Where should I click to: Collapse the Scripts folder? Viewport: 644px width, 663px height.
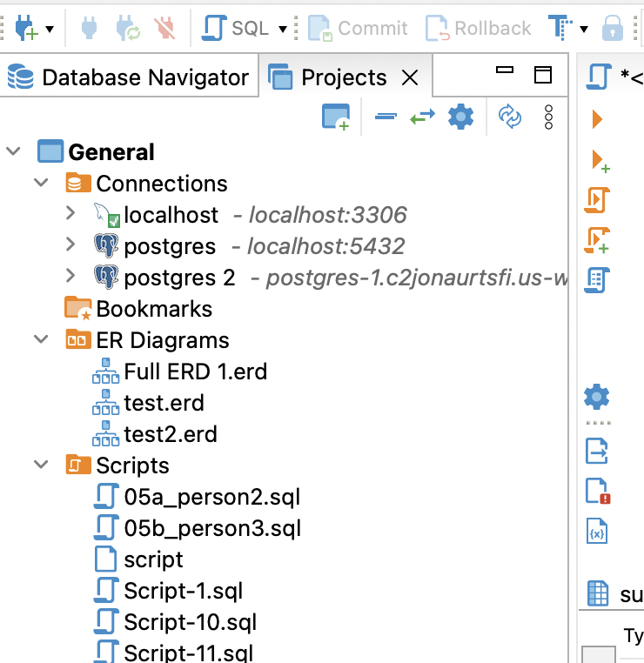click(x=40, y=465)
